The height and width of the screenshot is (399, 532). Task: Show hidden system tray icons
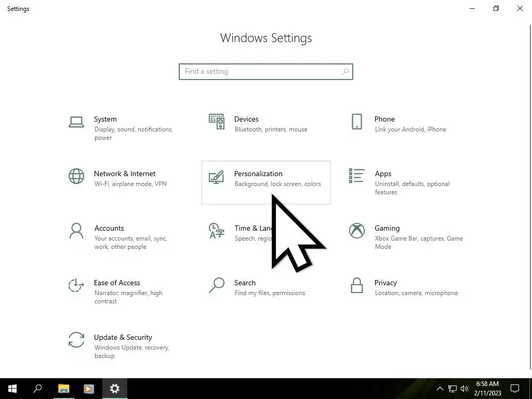click(x=440, y=389)
